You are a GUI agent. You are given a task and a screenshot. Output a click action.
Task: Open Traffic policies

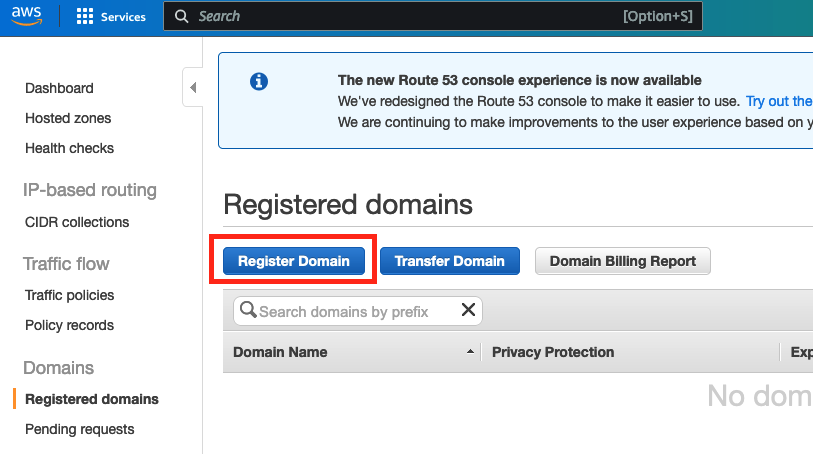[x=69, y=295]
